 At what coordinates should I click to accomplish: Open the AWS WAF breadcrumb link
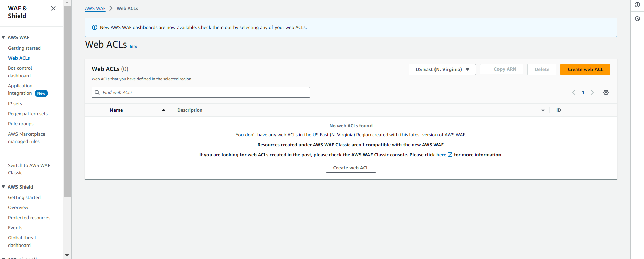[x=95, y=8]
